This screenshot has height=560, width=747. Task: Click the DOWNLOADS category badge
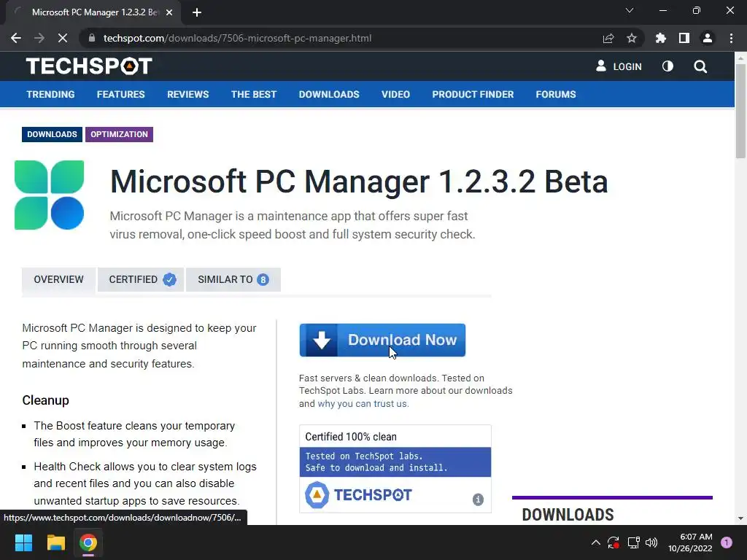[52, 134]
